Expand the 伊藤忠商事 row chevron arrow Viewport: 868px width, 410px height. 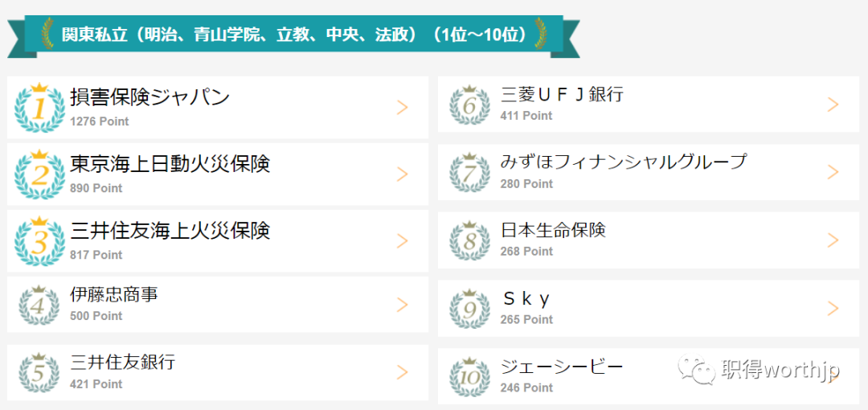point(403,305)
